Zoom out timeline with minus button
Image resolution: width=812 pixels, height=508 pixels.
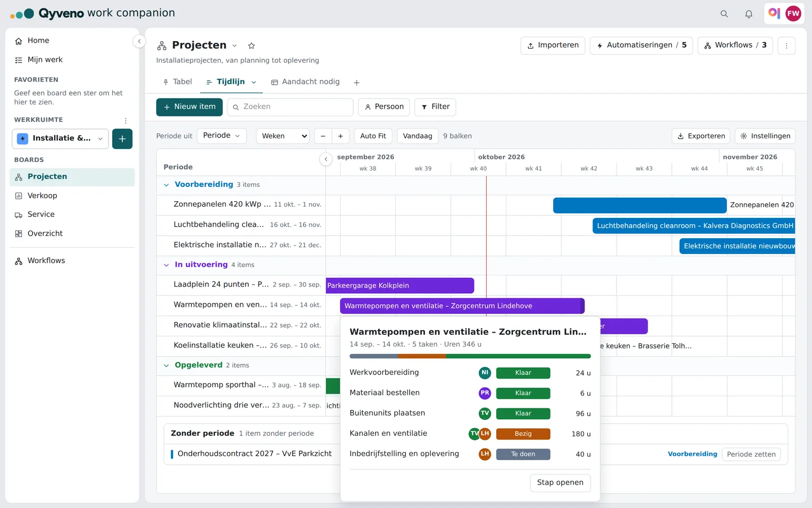[x=323, y=136]
